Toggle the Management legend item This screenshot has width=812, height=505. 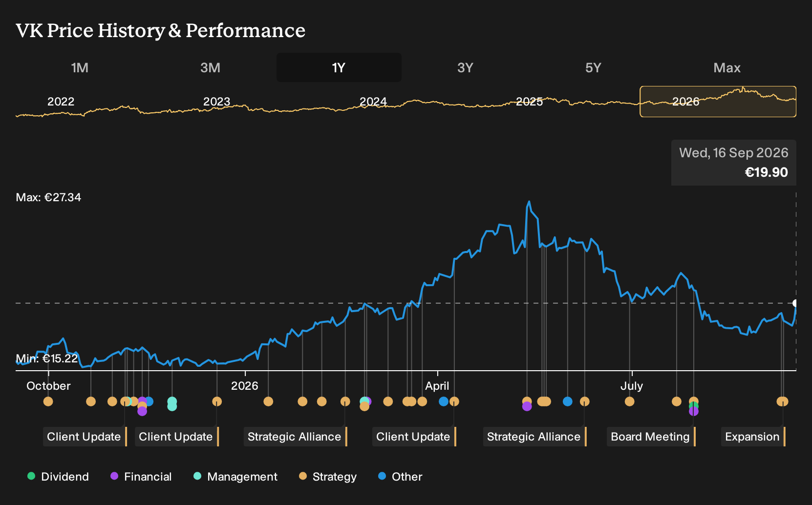pyautogui.click(x=235, y=477)
